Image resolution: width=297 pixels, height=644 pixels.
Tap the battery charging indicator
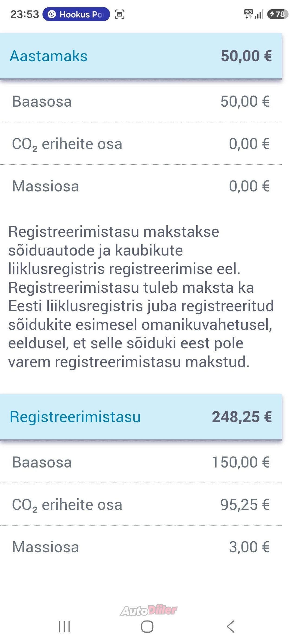pyautogui.click(x=278, y=14)
